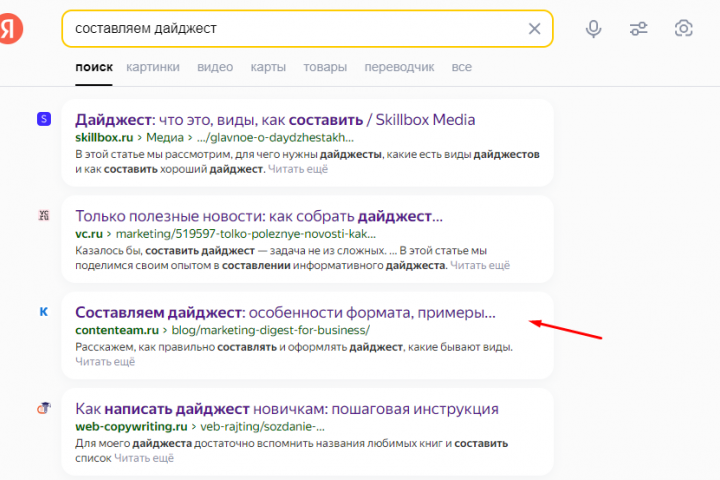Click the 'Медиа' breadcrumb link
This screenshot has width=720, height=480.
pyautogui.click(x=165, y=137)
